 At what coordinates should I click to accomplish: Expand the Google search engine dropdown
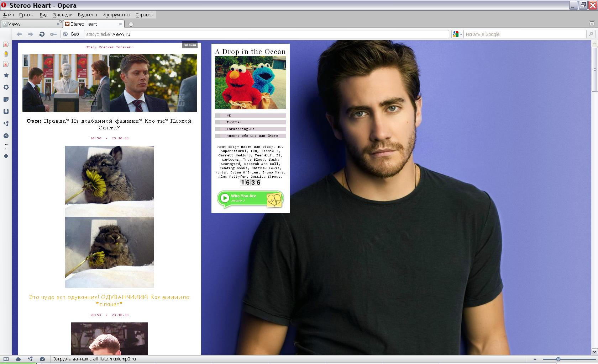[x=457, y=34]
